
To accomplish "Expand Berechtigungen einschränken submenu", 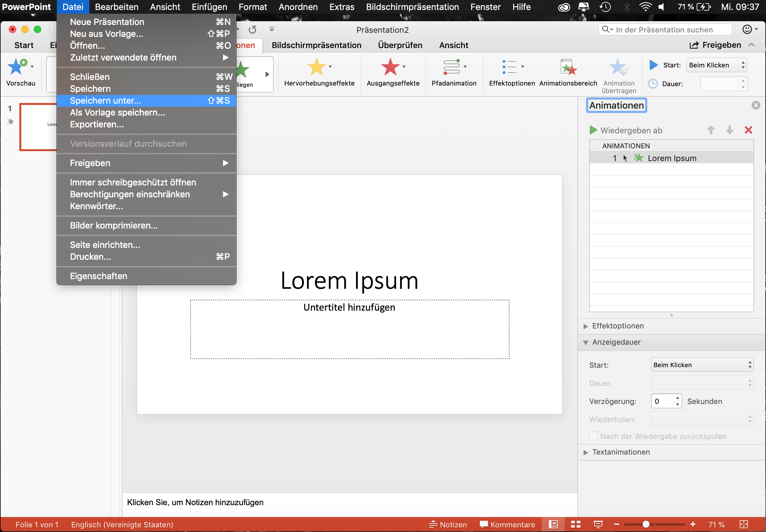I will point(147,194).
